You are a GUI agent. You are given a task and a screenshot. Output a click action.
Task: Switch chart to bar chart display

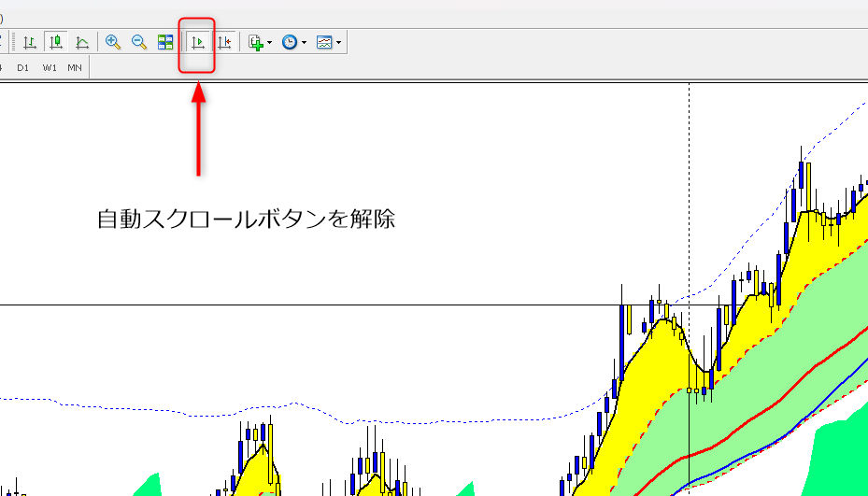pos(30,42)
